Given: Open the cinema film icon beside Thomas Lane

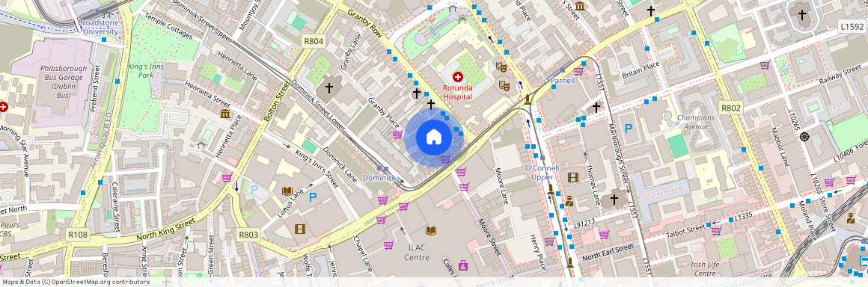Looking at the screenshot, I should coord(573,178).
